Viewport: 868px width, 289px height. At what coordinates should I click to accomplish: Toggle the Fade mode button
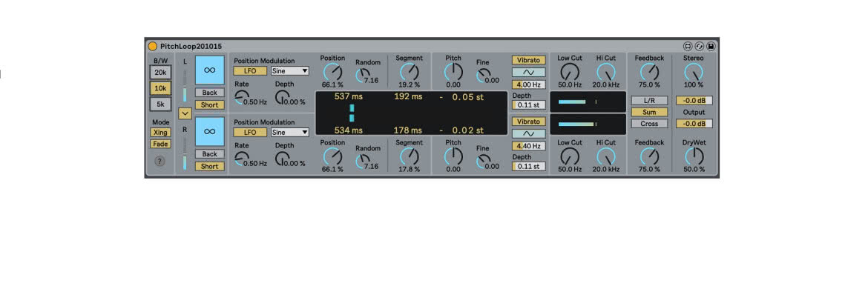(x=160, y=144)
